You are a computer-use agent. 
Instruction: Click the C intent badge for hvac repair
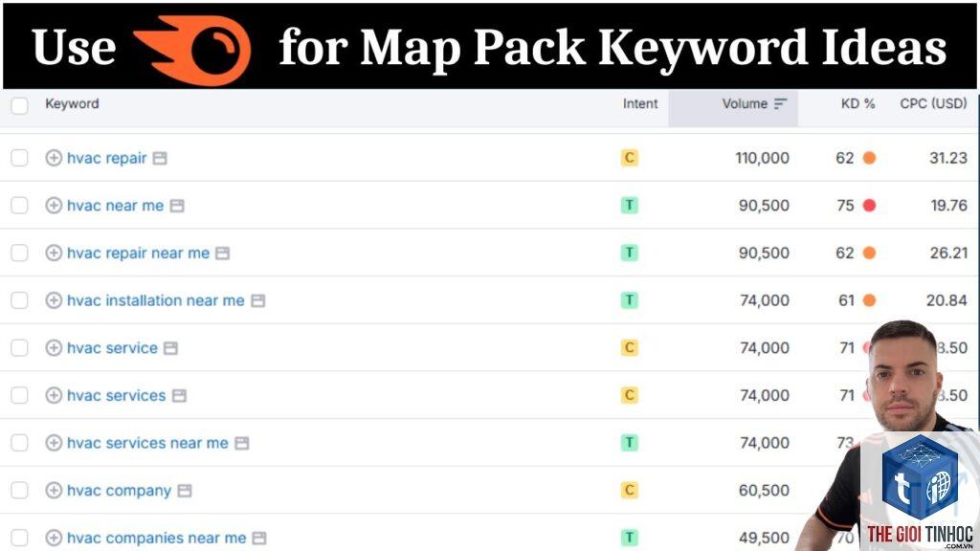point(630,158)
